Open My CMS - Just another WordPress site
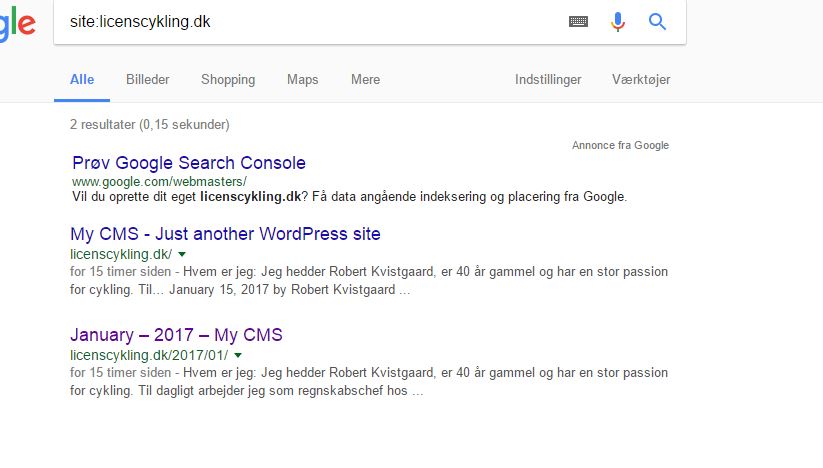The image size is (823, 468). (225, 233)
